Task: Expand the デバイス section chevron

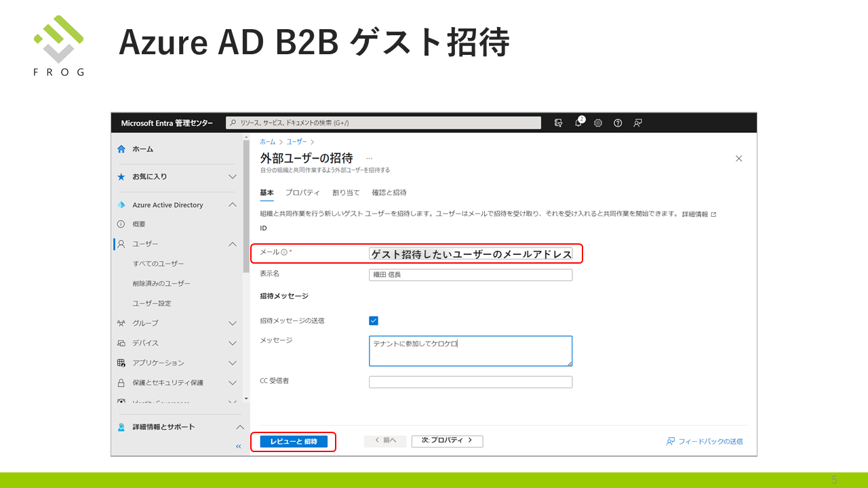Action: (233, 343)
